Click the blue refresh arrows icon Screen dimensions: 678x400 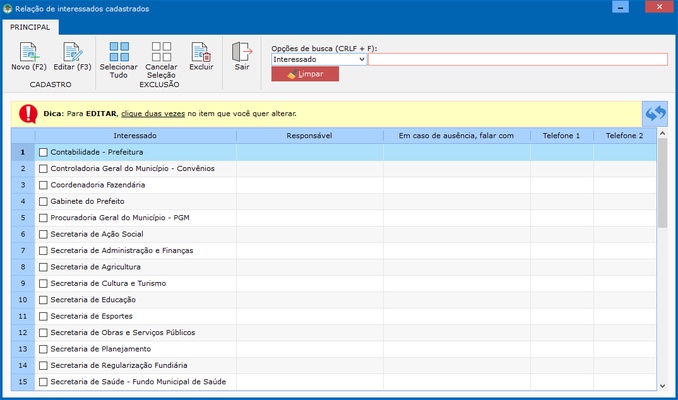[x=655, y=113]
